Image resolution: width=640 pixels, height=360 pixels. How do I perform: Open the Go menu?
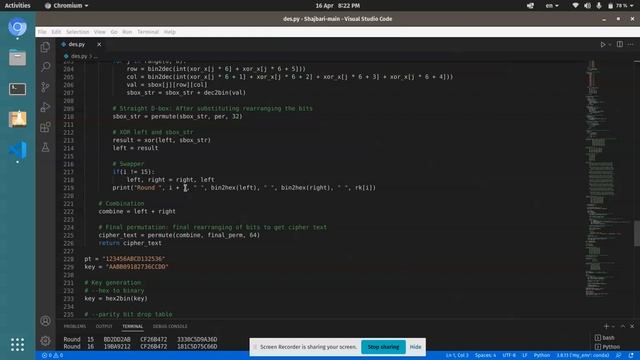point(114,32)
